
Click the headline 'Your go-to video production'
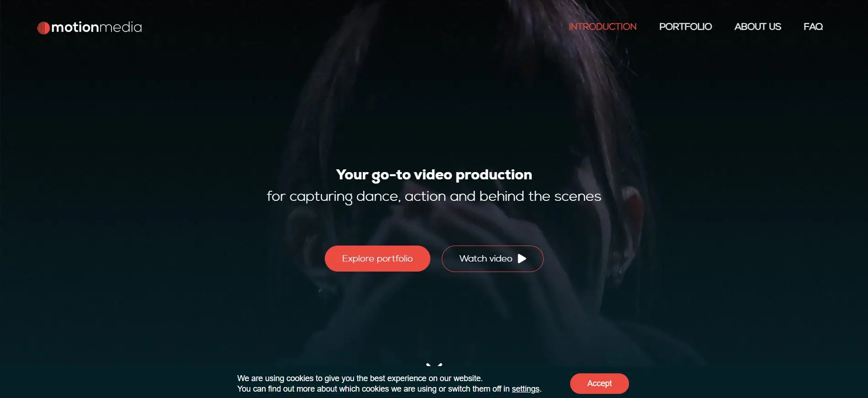pyautogui.click(x=434, y=175)
